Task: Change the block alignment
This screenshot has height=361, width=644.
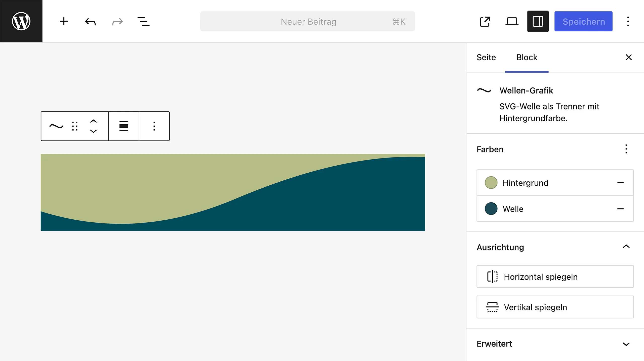Action: tap(124, 126)
